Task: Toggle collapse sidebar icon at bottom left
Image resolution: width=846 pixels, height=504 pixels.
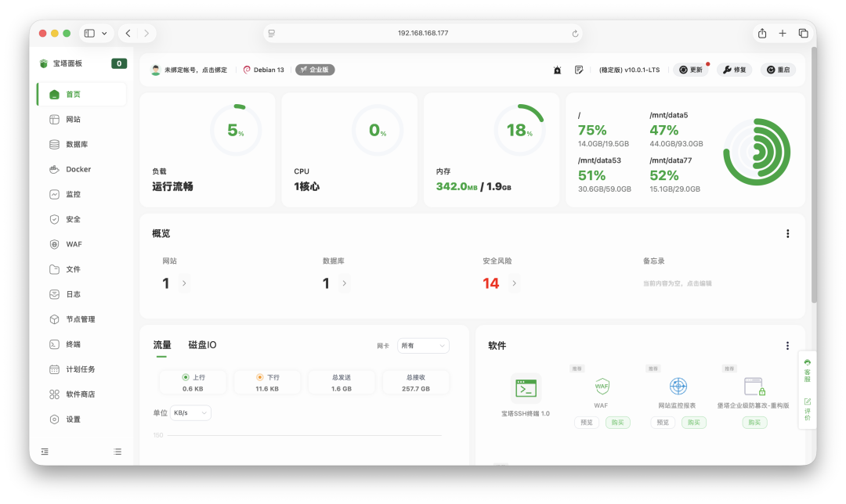Action: point(45,452)
